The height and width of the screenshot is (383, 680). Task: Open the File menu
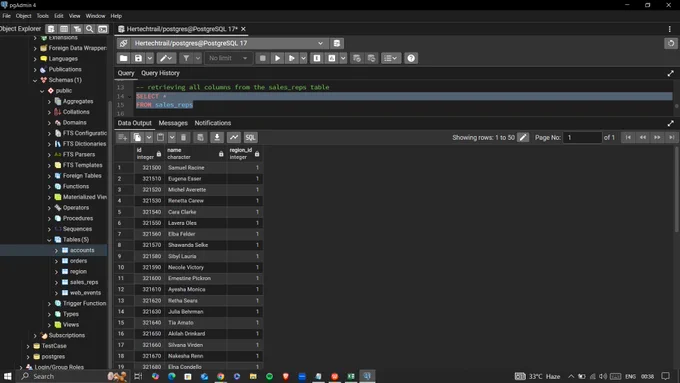tap(7, 16)
